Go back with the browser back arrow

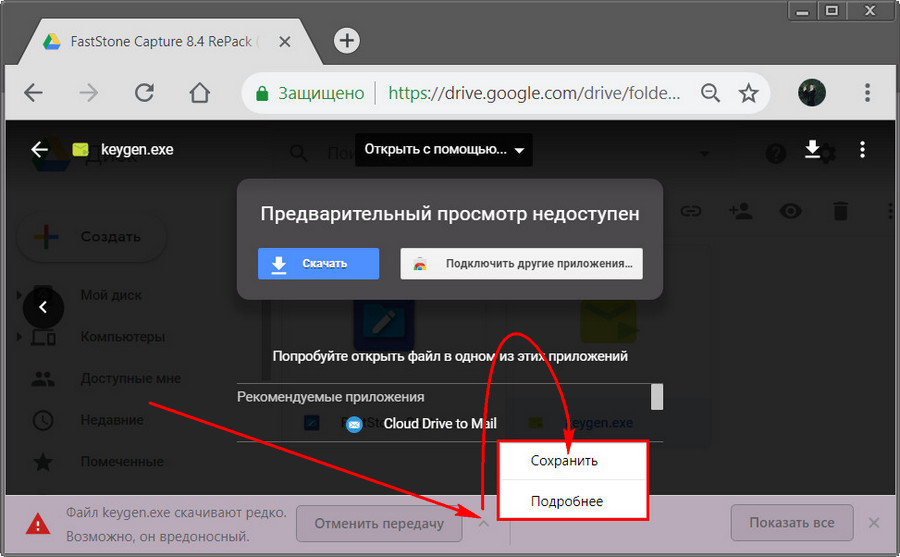pyautogui.click(x=33, y=92)
